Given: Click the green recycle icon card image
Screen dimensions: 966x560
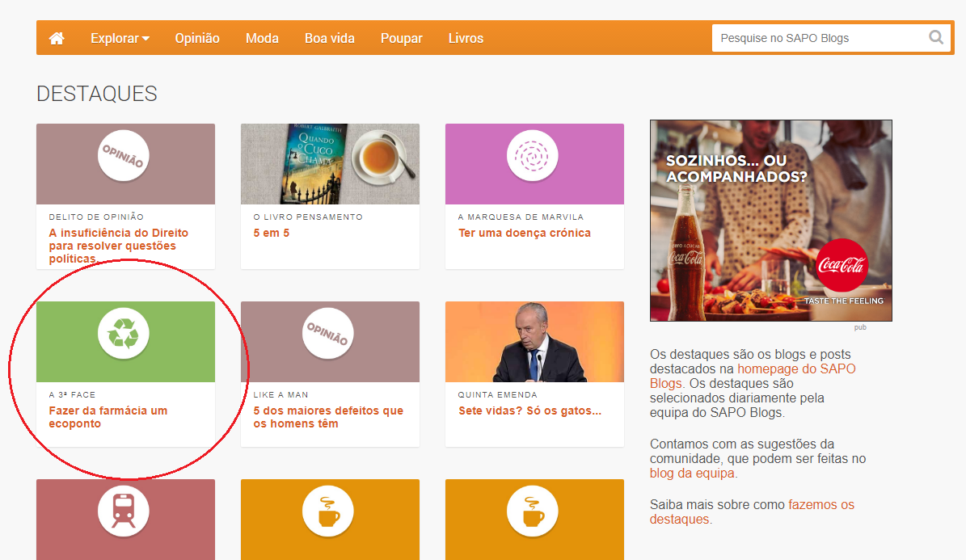Looking at the screenshot, I should tap(125, 340).
